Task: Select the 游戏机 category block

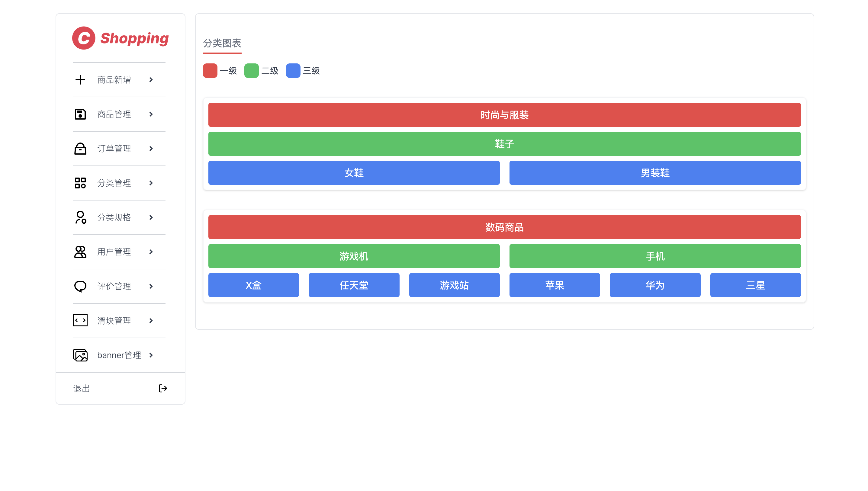Action: [x=354, y=256]
